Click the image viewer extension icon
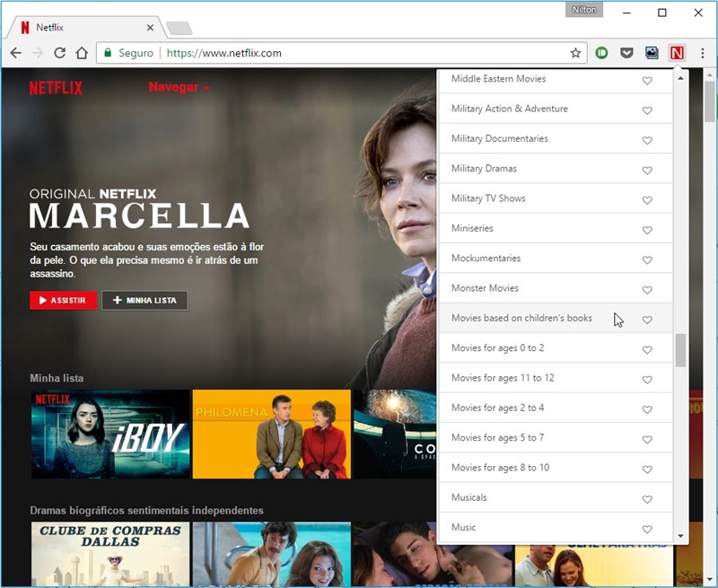718x588 pixels. click(x=652, y=53)
